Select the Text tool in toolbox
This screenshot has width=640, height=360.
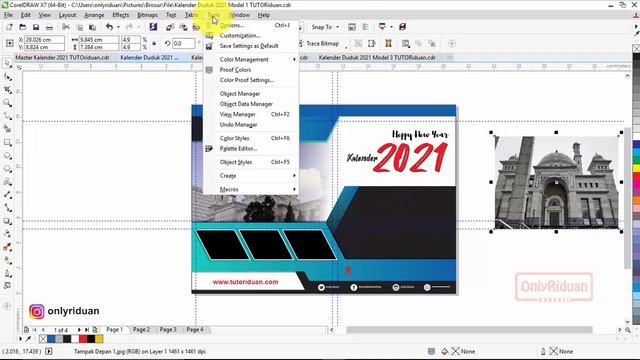(x=7, y=182)
